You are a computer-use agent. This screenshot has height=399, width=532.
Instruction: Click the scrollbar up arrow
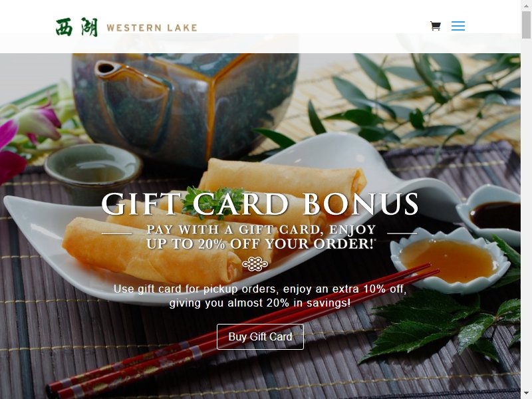(x=526, y=4)
